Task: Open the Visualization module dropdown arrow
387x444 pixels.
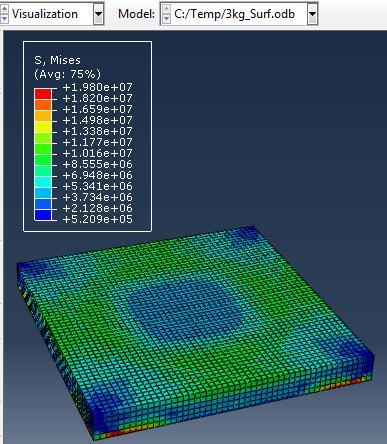Action: pyautogui.click(x=98, y=14)
